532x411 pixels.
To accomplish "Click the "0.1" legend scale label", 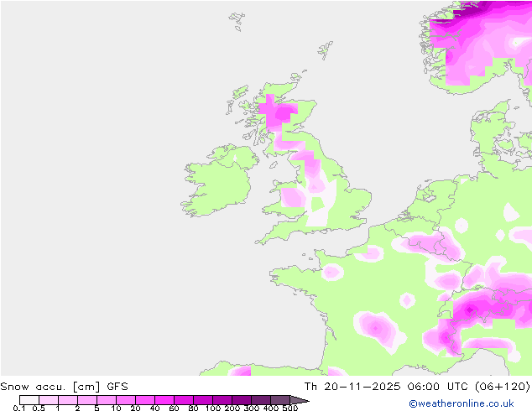I will tap(19, 408).
